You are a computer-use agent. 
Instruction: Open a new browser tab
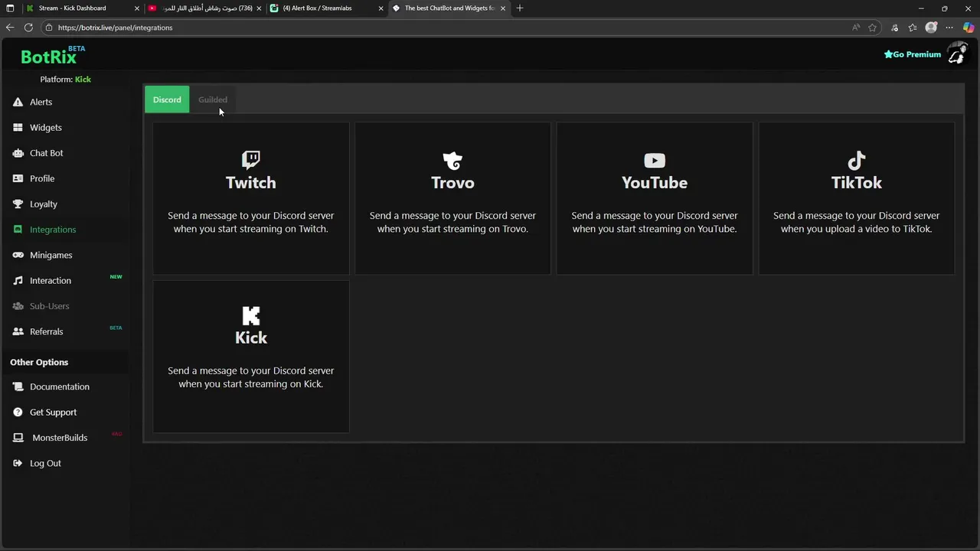[520, 8]
